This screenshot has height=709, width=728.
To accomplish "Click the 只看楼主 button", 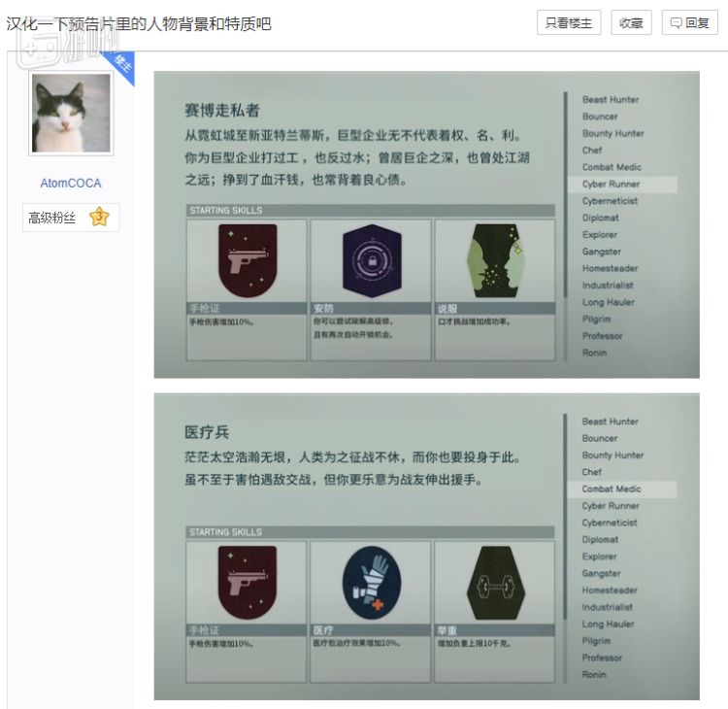I will (569, 22).
